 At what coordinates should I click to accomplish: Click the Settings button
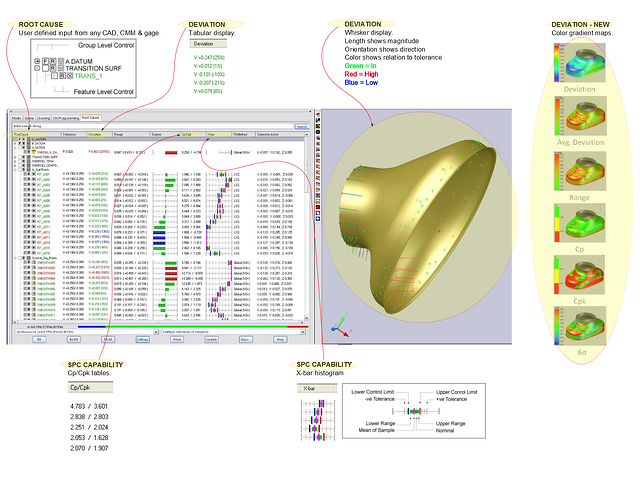click(x=143, y=340)
